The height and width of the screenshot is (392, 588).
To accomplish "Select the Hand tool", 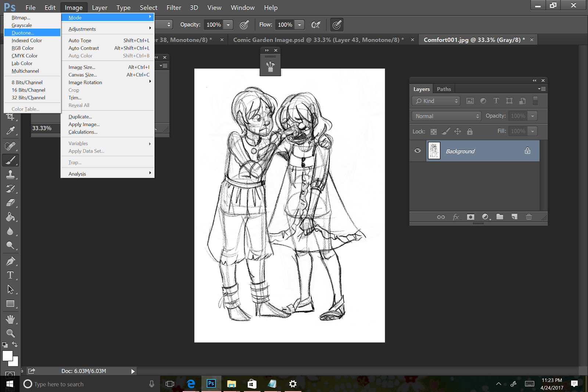I will [x=10, y=319].
